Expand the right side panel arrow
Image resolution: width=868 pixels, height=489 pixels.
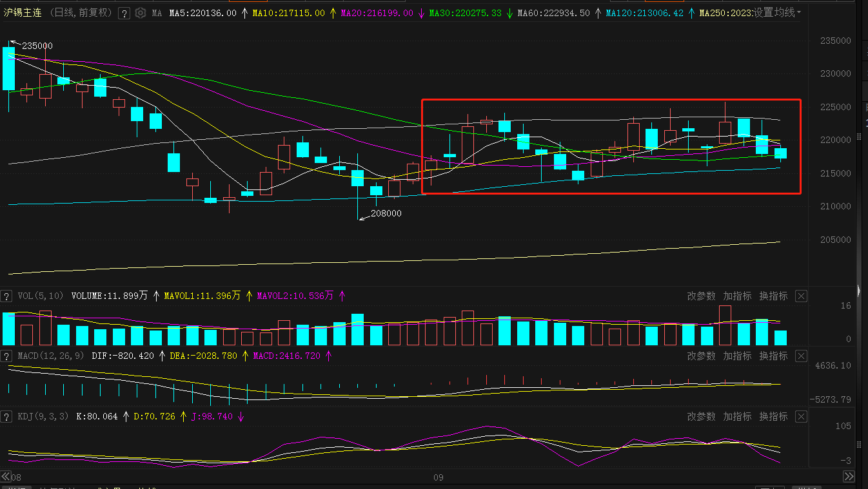coord(858,291)
